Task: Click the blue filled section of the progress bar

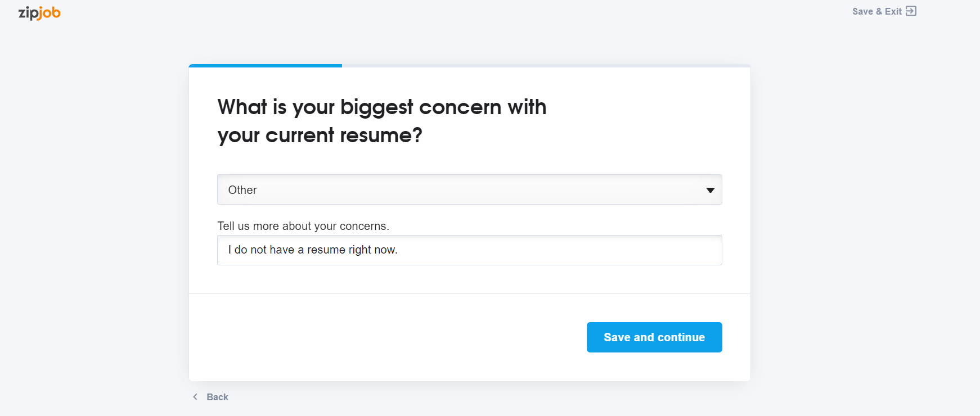Action: pos(266,66)
